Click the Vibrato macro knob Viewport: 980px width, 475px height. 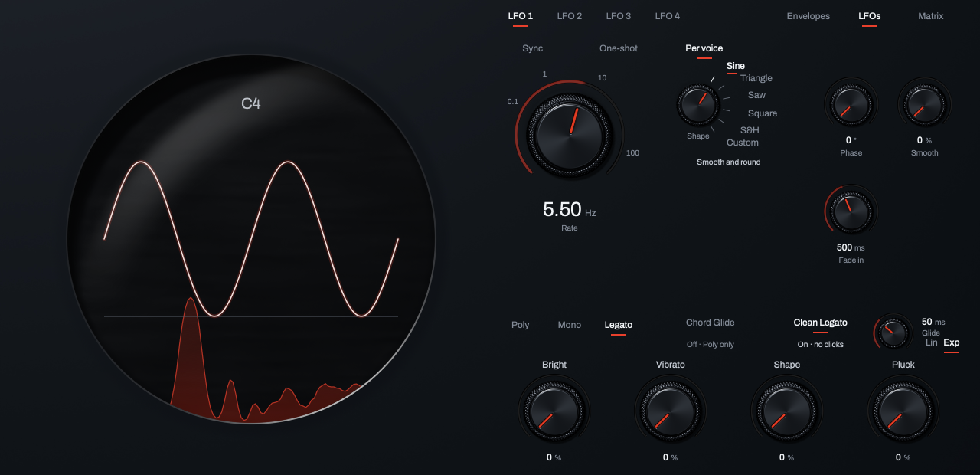671,409
